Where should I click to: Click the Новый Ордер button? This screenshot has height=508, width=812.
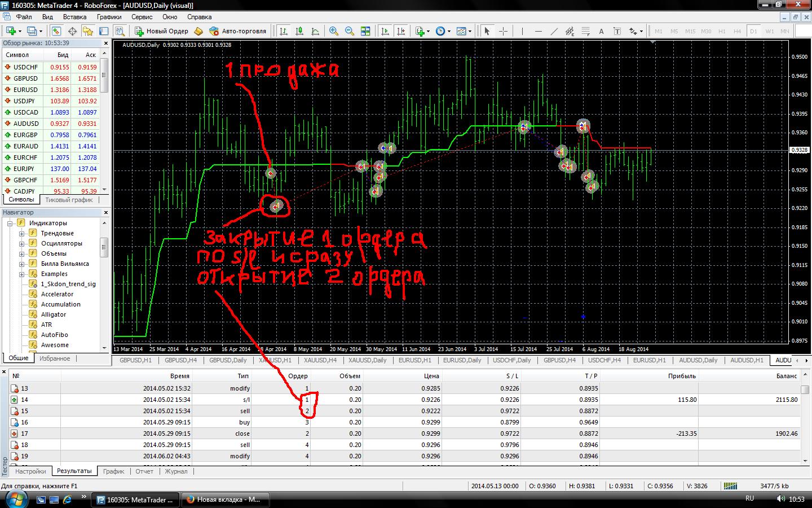[x=161, y=31]
